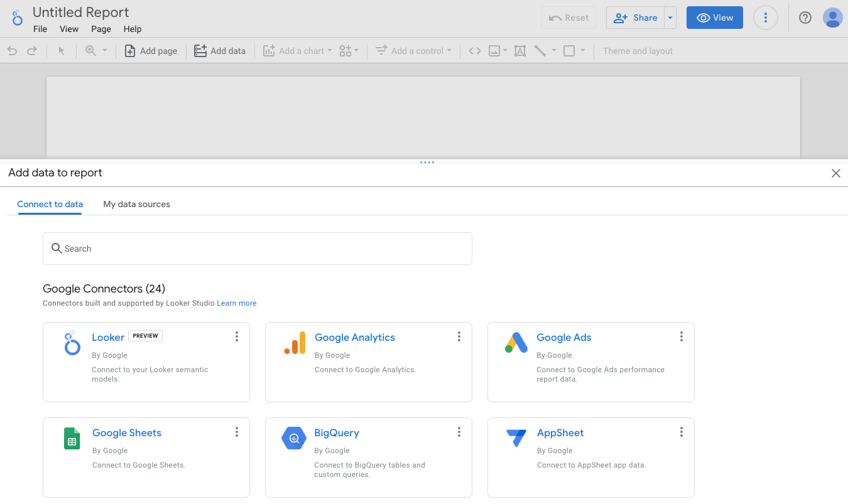
Task: Click the search magnifier icon
Action: pos(57,248)
